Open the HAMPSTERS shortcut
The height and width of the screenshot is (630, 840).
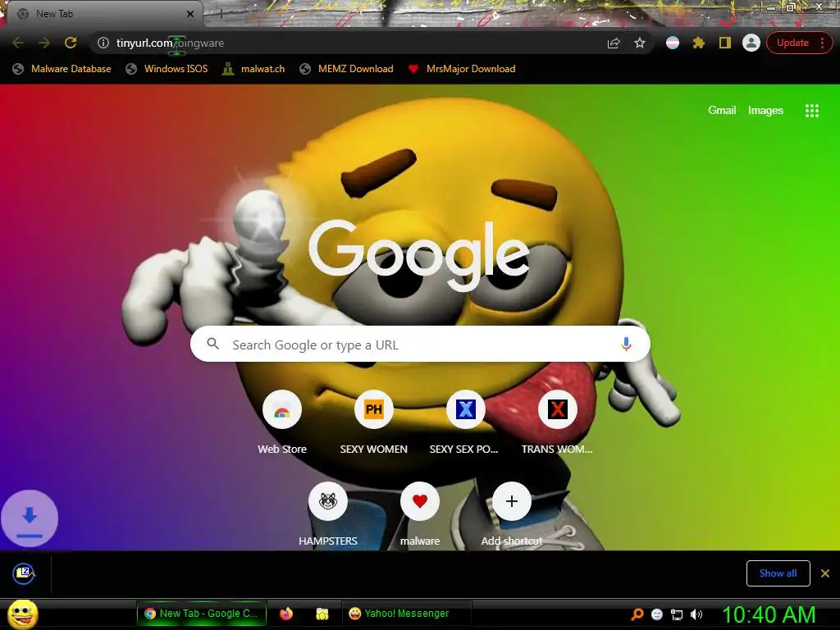click(x=328, y=515)
